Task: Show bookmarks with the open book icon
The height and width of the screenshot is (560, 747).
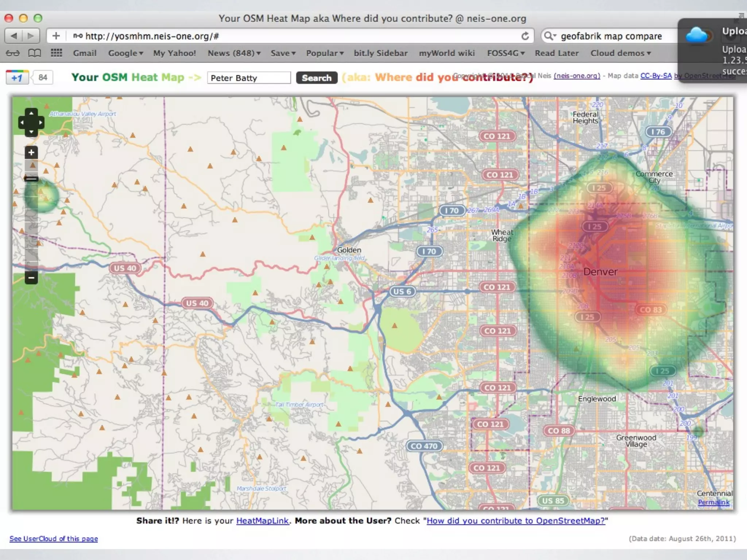Action: 35,53
